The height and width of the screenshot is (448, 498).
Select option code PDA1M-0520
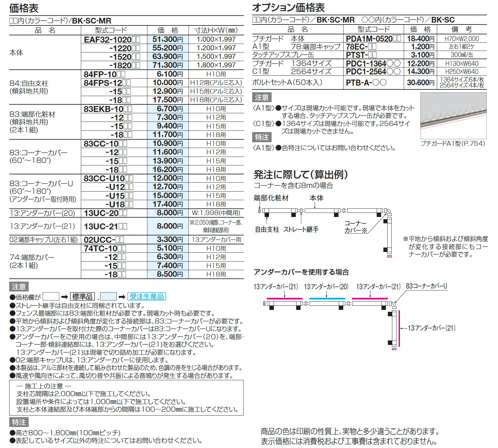[x=373, y=39]
